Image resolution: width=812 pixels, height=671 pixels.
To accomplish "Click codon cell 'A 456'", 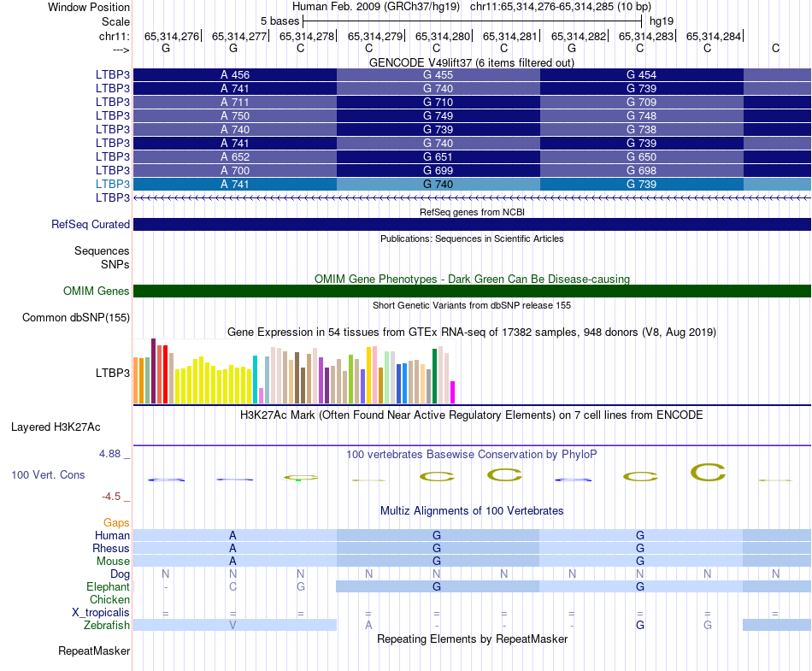I will pyautogui.click(x=235, y=75).
